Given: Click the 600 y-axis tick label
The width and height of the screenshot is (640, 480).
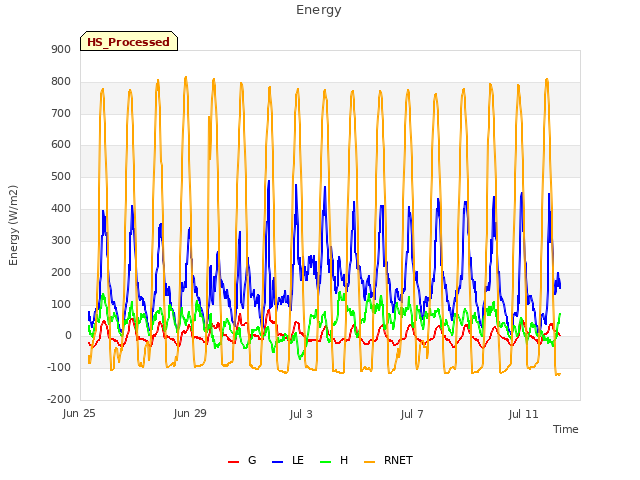Looking at the screenshot, I should [61, 144].
